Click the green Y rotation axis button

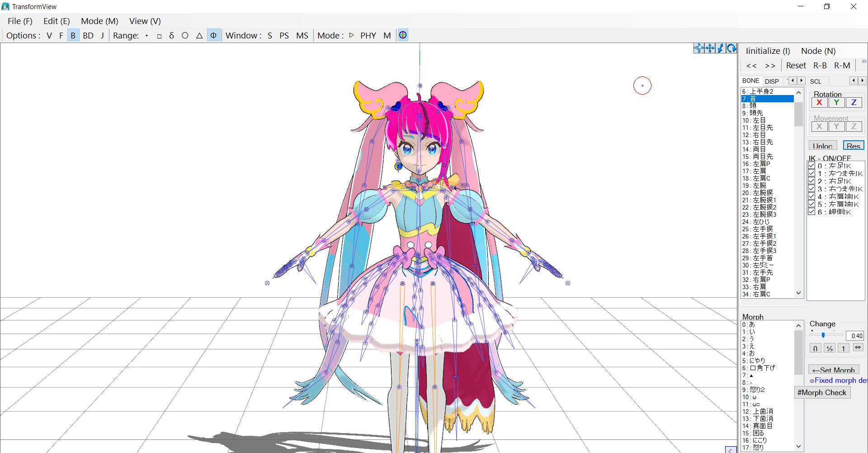836,103
